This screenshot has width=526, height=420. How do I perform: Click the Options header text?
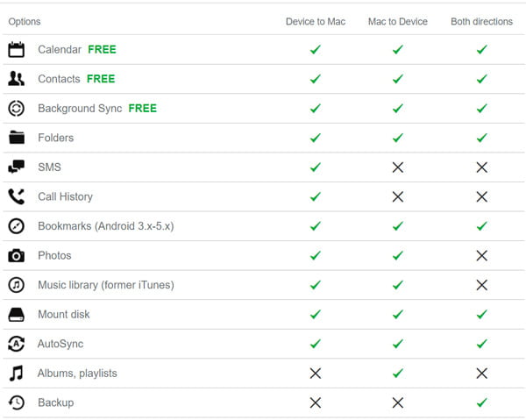click(25, 21)
